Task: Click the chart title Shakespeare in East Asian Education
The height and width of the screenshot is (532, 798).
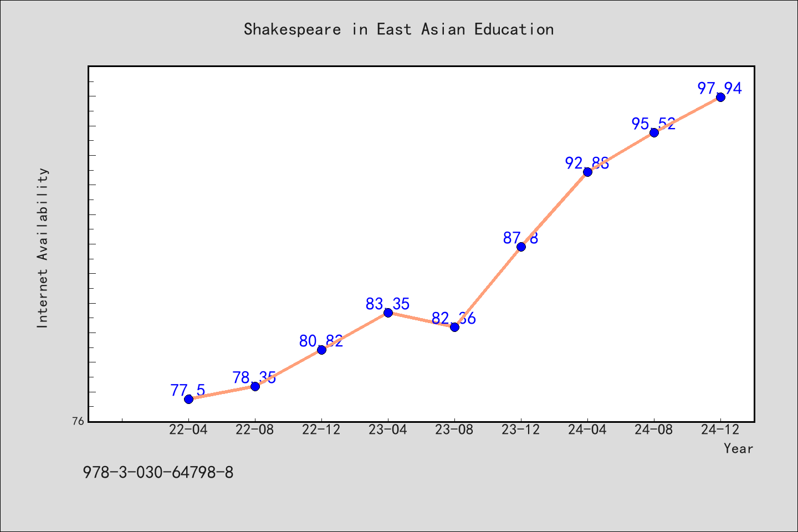Action: pos(399,29)
